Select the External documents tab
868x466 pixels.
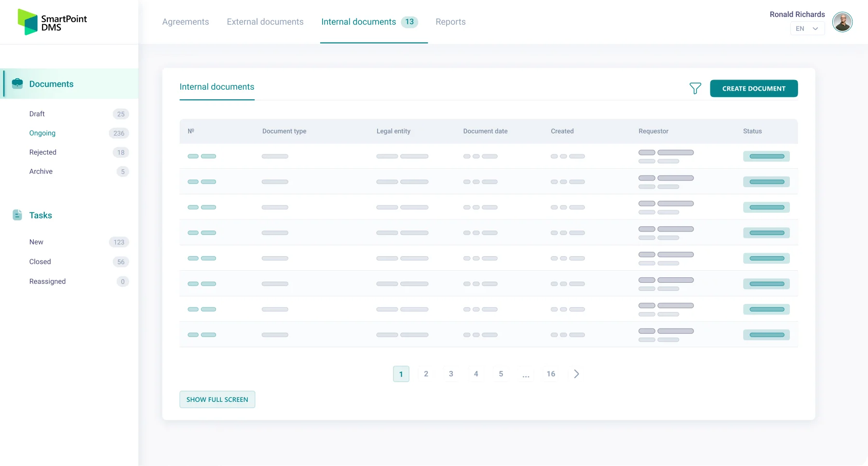click(x=265, y=22)
